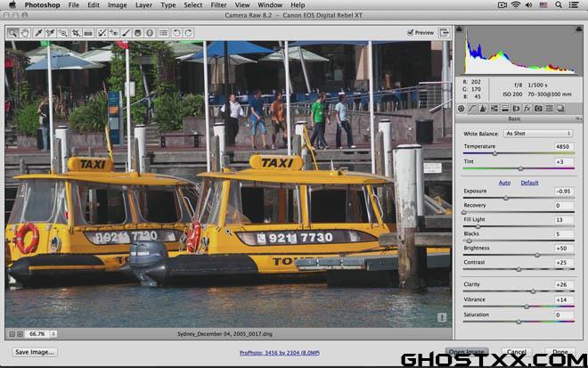The image size is (588, 368).
Task: Open the Basic panel tab icon
Action: point(461,109)
